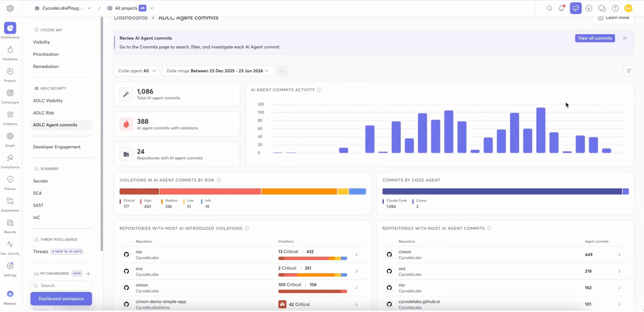Select ADLC Agent commits in sidebar

click(61, 125)
